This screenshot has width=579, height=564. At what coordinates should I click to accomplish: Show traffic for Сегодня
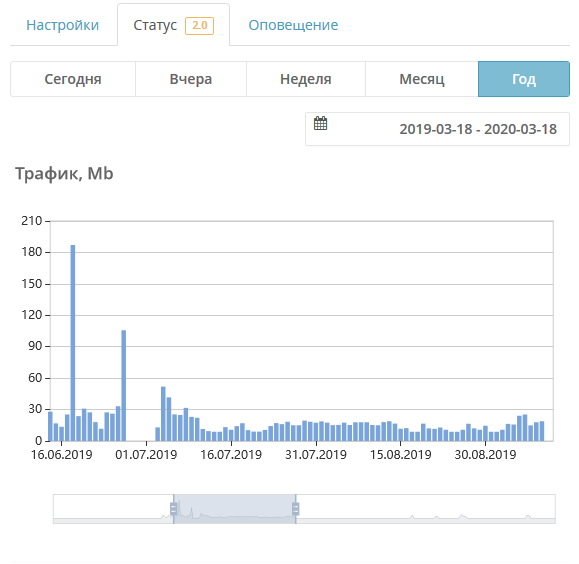(73, 79)
